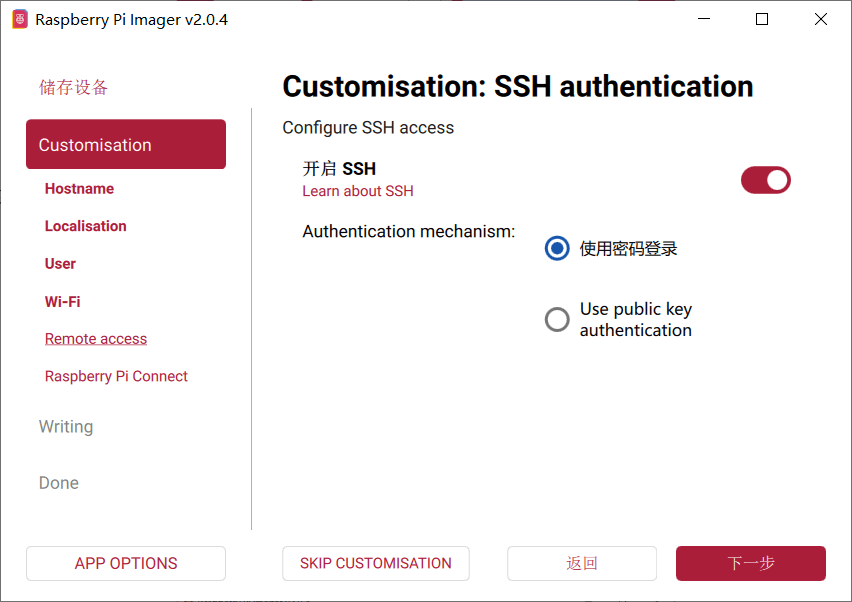Open the Wi-Fi sub-step
The image size is (852, 602).
pos(62,302)
